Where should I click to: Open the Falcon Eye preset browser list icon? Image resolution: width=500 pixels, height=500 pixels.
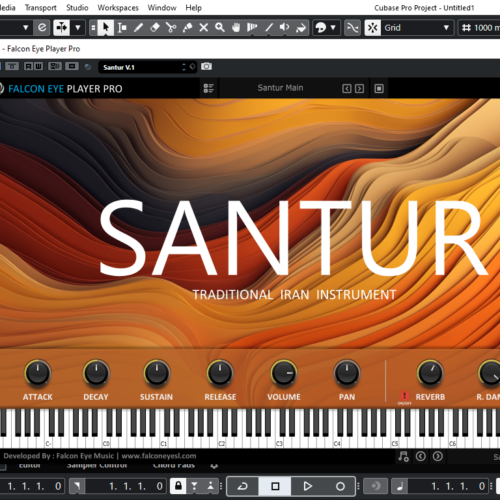click(x=209, y=88)
